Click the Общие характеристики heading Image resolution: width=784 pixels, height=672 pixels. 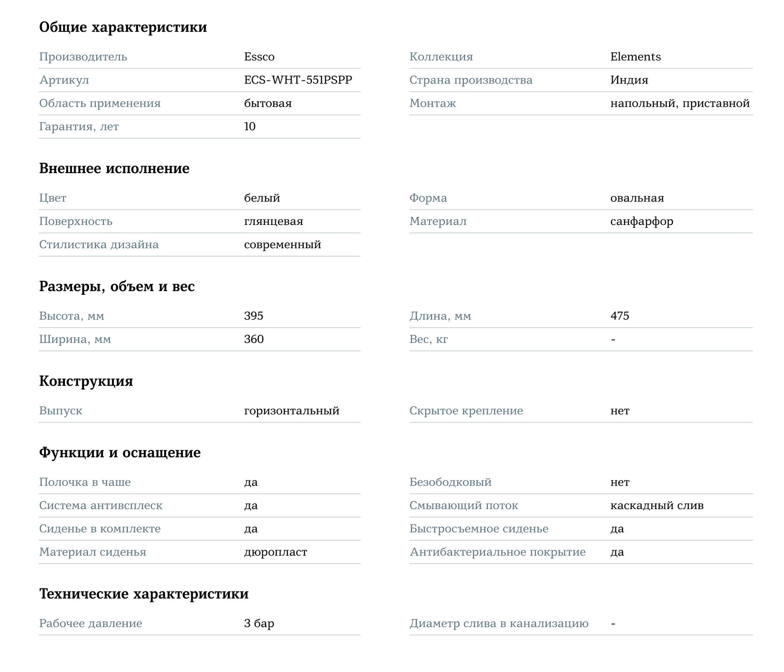(x=123, y=27)
